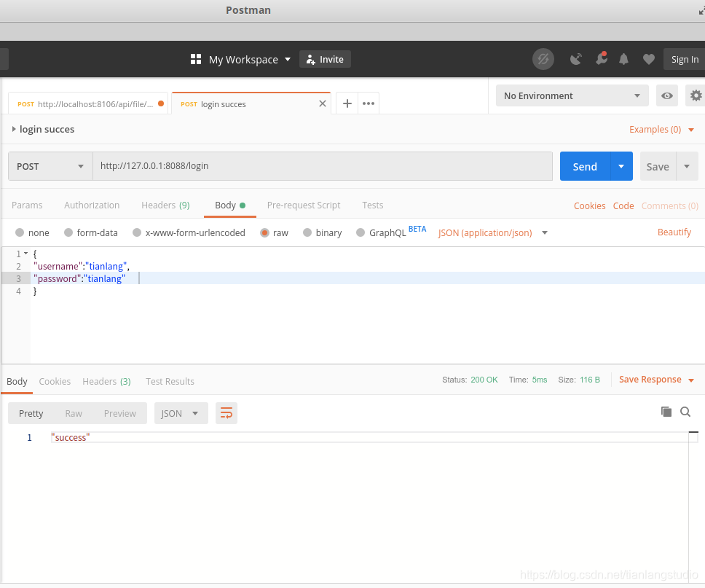Viewport: 705px width, 588px height.
Task: Select the binary body option
Action: click(x=323, y=232)
